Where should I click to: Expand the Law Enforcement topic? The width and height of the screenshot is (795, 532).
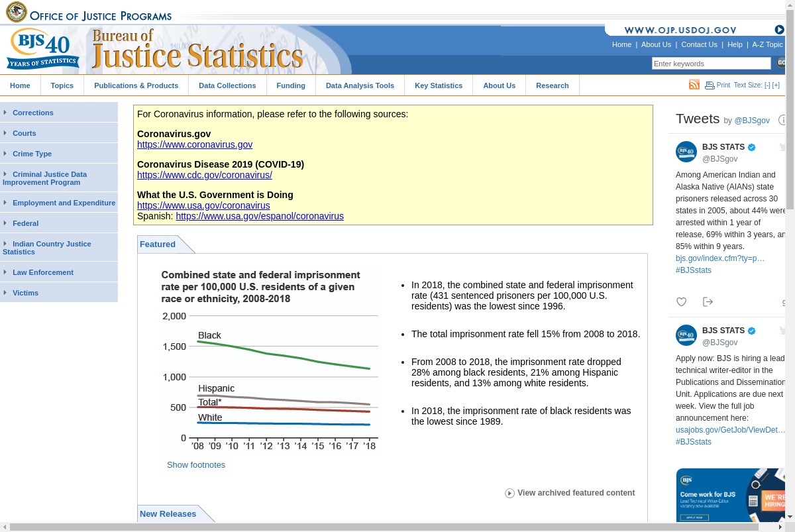[59, 272]
